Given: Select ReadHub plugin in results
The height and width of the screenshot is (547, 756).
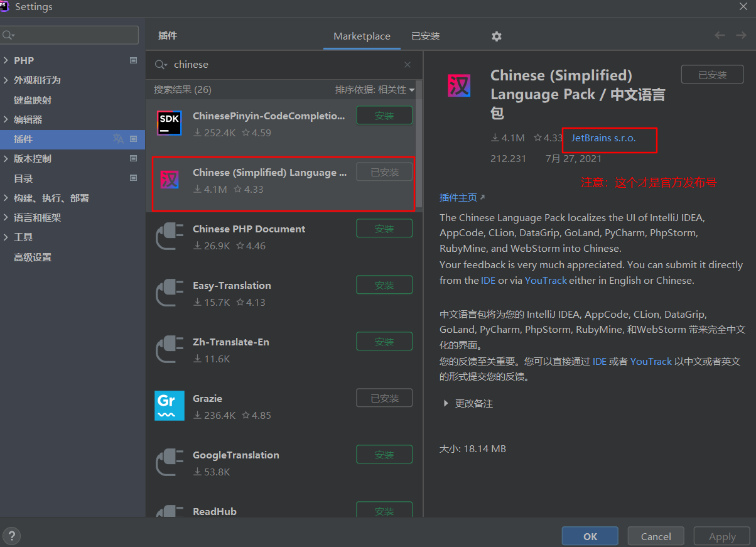Looking at the screenshot, I should [215, 511].
